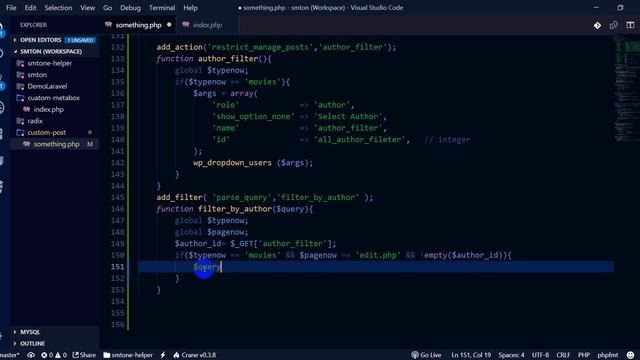
Task: Change file encoding UTF-8
Action: pos(540,355)
